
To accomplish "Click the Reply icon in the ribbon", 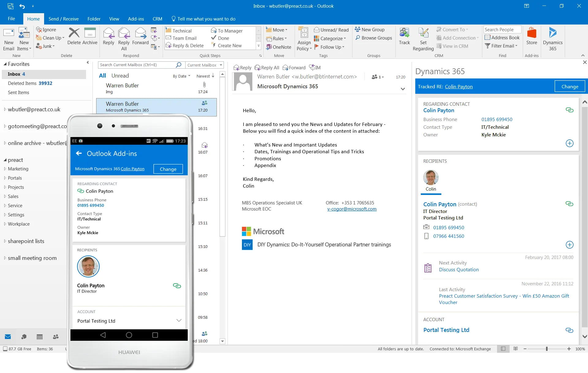I will point(108,33).
